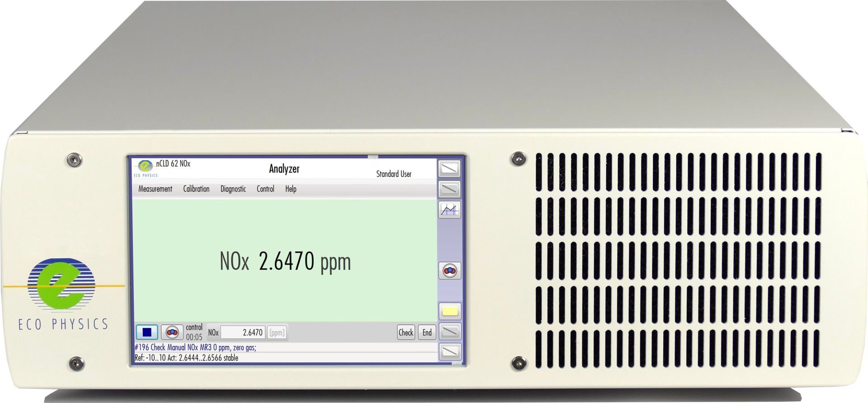
Task: Open the Measurement menu
Action: tap(155, 189)
